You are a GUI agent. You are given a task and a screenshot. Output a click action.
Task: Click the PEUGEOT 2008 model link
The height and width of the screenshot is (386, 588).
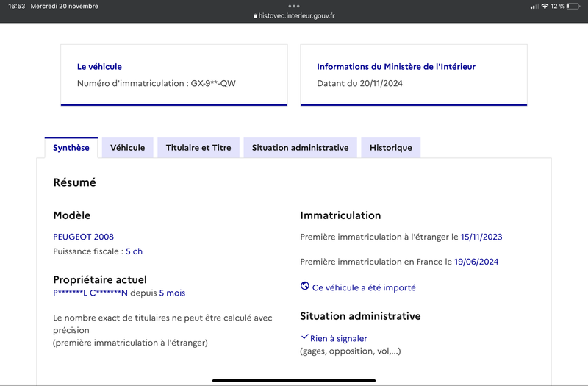tap(83, 237)
